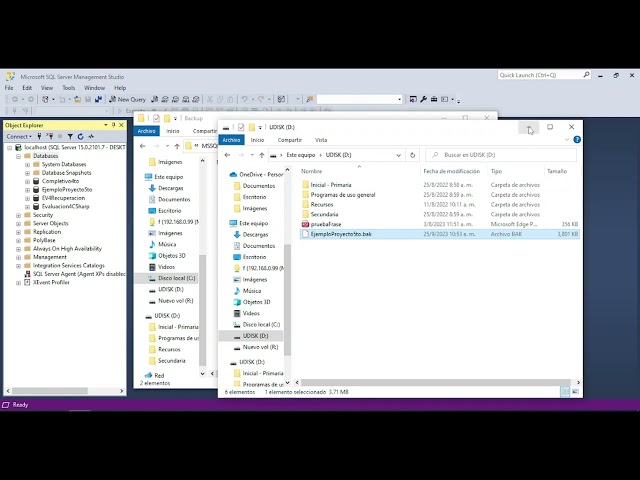Go up one folder in UDISK window
Viewport: 640px width, 480px height.
coord(262,155)
